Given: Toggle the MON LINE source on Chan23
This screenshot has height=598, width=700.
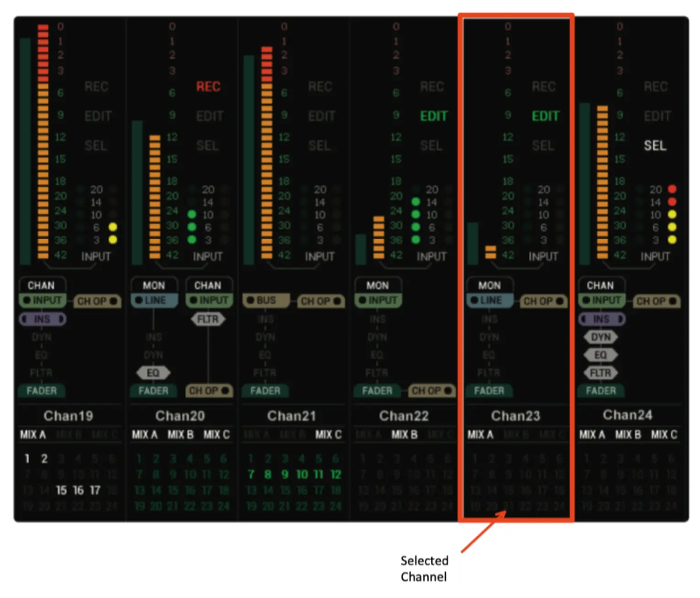Looking at the screenshot, I should click(489, 300).
